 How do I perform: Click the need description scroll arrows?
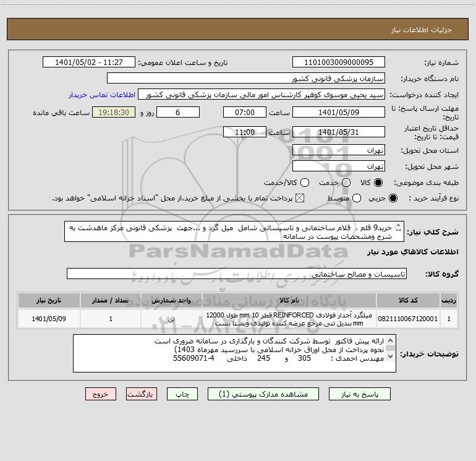(399, 228)
